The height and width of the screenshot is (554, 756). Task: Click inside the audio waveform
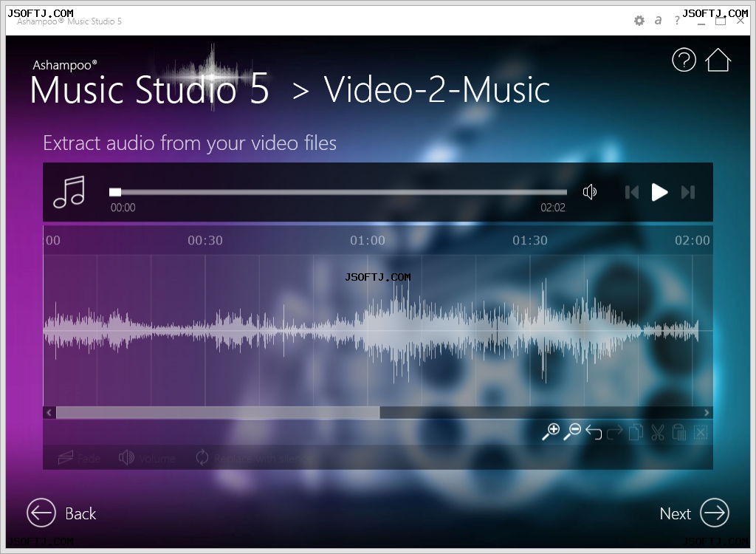(377, 331)
